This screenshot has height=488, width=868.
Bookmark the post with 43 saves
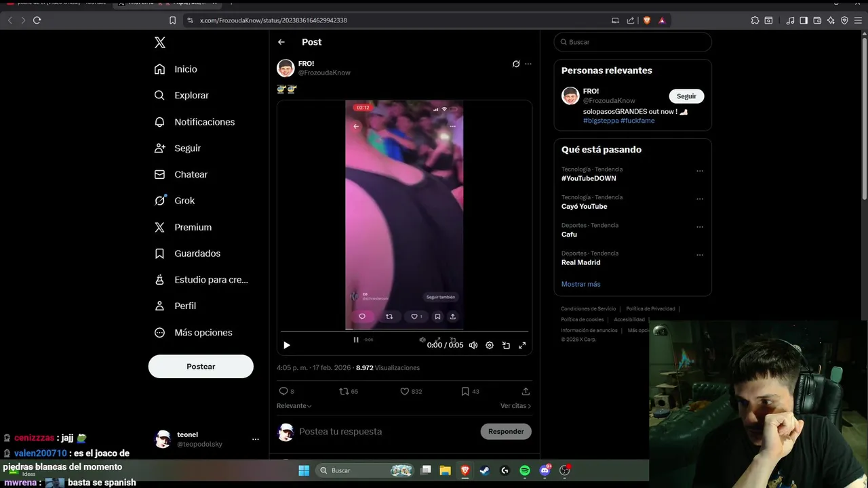pos(465,391)
